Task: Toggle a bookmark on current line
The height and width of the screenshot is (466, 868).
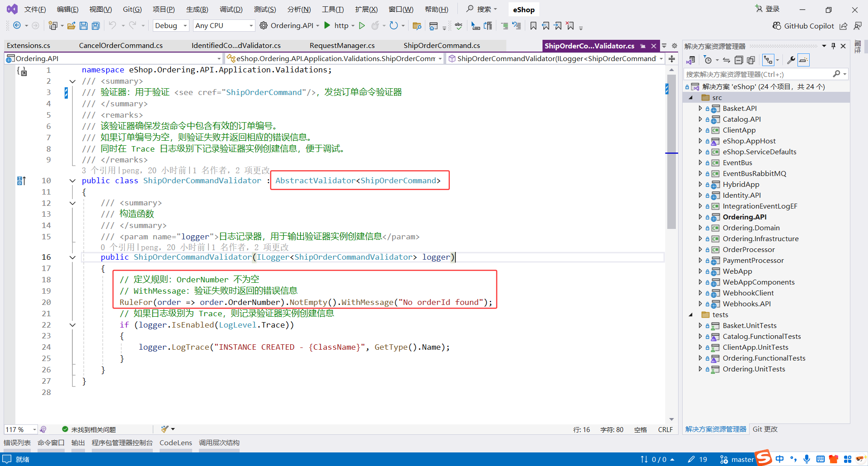Action: click(x=533, y=26)
